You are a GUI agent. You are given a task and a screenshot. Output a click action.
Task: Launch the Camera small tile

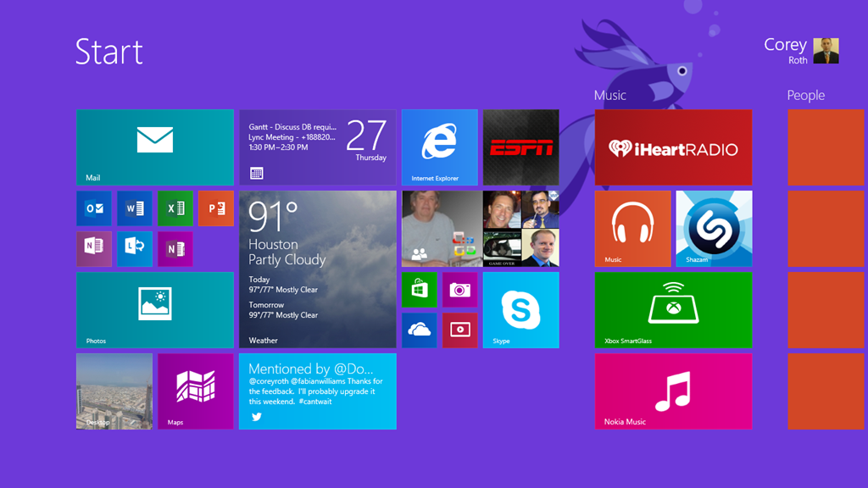pos(460,290)
